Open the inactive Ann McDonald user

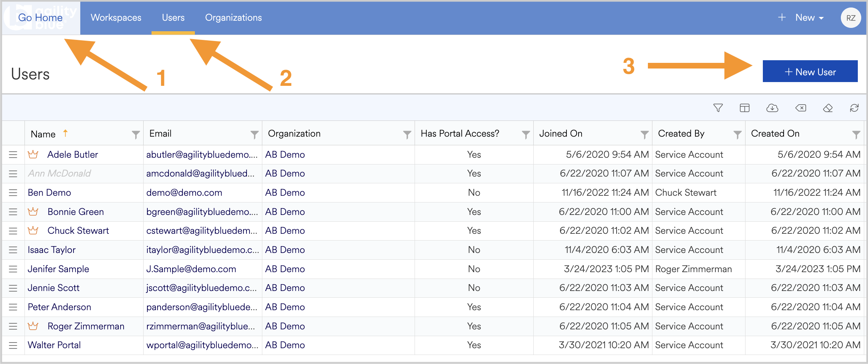click(59, 174)
